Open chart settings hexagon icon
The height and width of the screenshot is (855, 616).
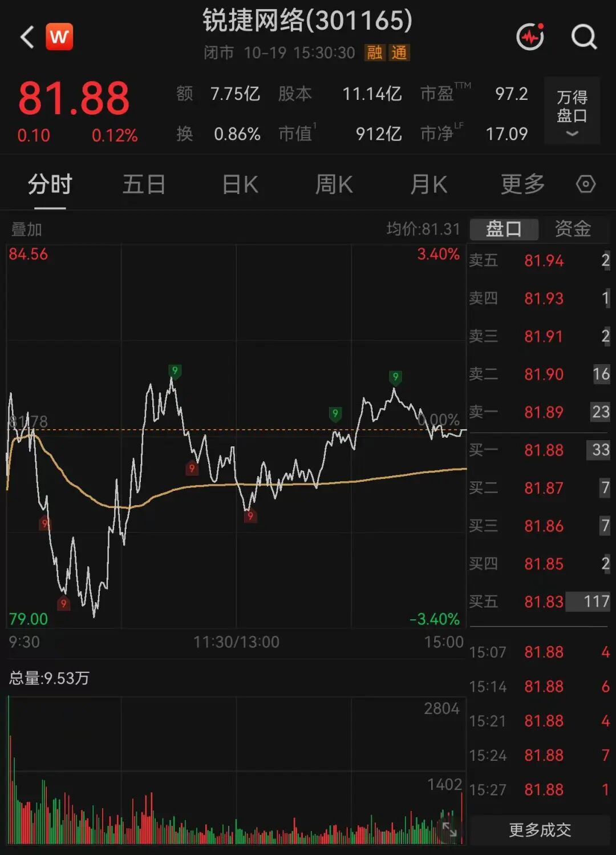[586, 184]
